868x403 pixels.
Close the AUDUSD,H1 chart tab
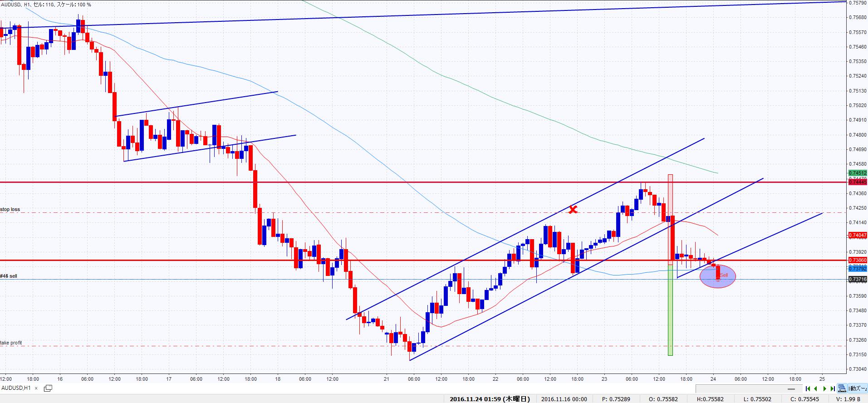[37, 388]
